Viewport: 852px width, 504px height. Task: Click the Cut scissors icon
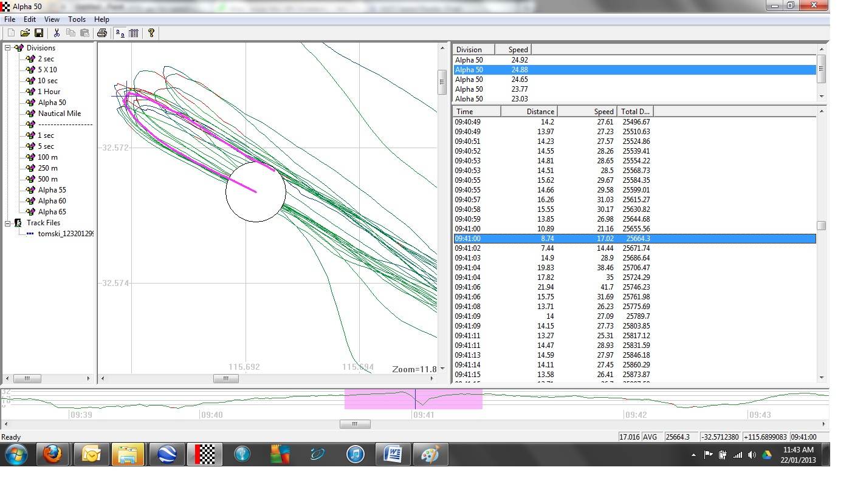pyautogui.click(x=57, y=33)
